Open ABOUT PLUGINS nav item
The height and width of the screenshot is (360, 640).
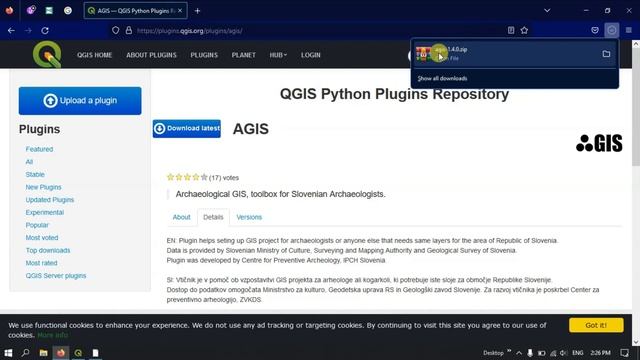pyautogui.click(x=151, y=55)
